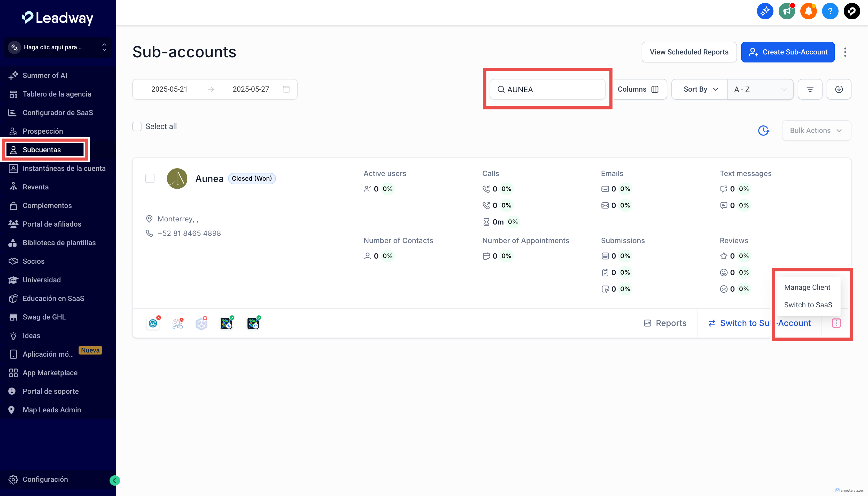
Task: Click the WordPress integration icon
Action: [153, 323]
